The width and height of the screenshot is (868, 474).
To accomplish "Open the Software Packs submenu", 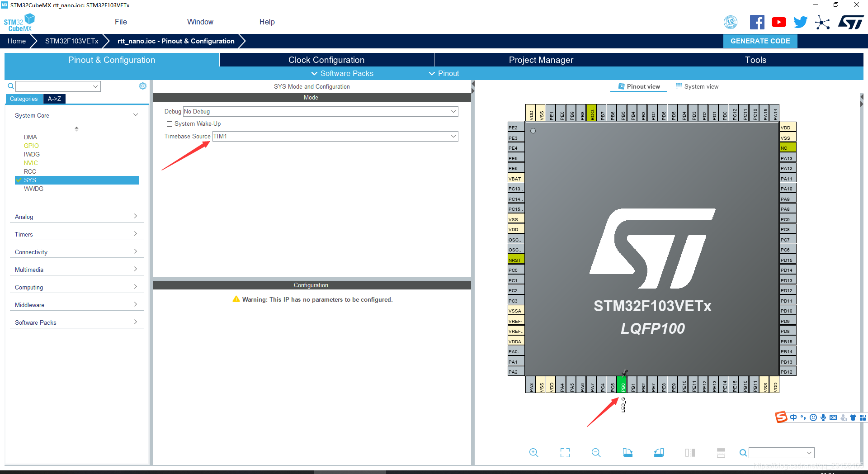I will pyautogui.click(x=342, y=73).
